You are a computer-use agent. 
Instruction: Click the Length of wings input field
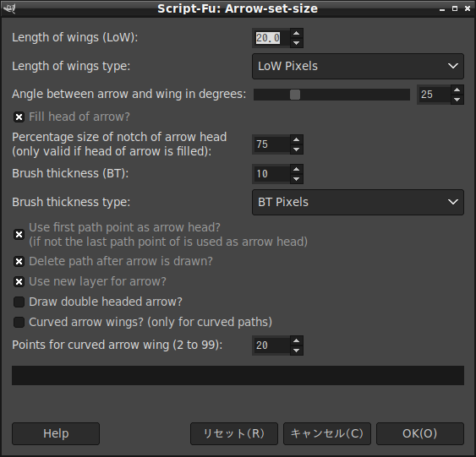pos(271,38)
